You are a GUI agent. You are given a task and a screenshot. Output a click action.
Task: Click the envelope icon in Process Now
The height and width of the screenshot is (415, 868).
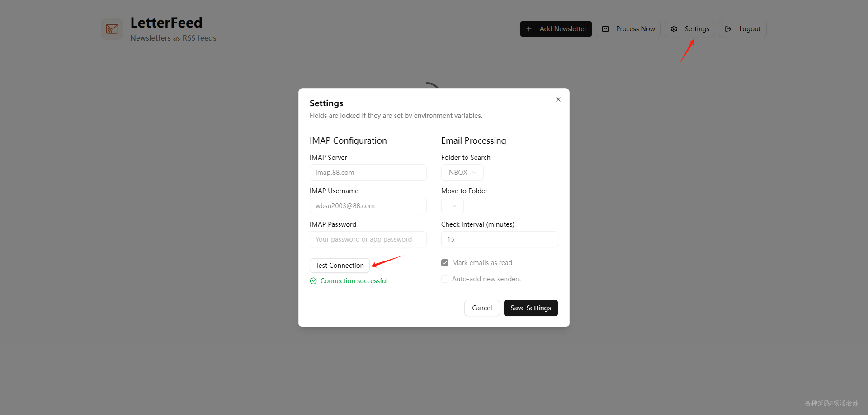click(x=605, y=29)
